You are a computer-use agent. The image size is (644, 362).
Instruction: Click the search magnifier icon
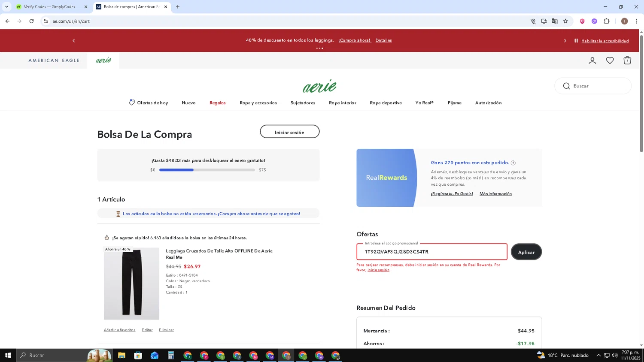tap(566, 86)
